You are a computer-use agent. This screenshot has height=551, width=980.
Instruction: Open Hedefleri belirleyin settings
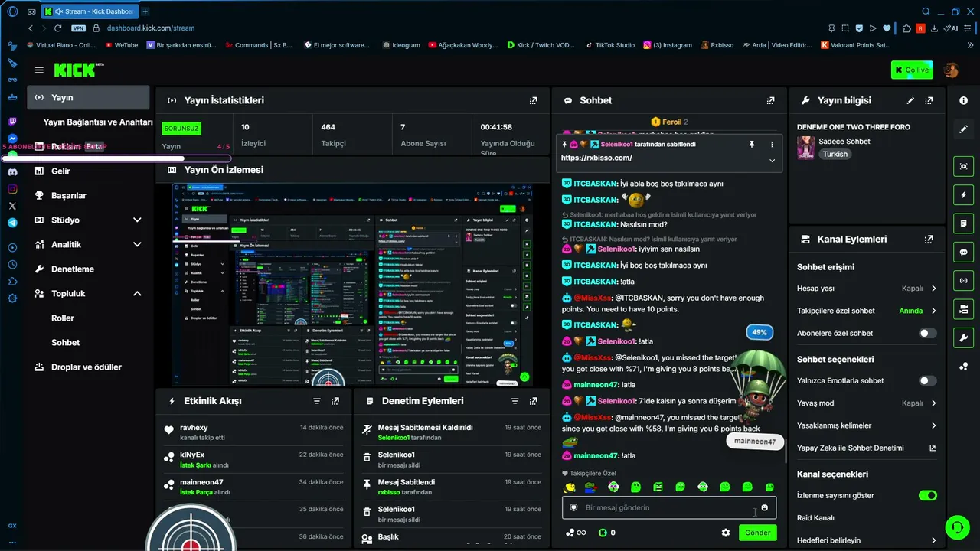[x=867, y=540]
